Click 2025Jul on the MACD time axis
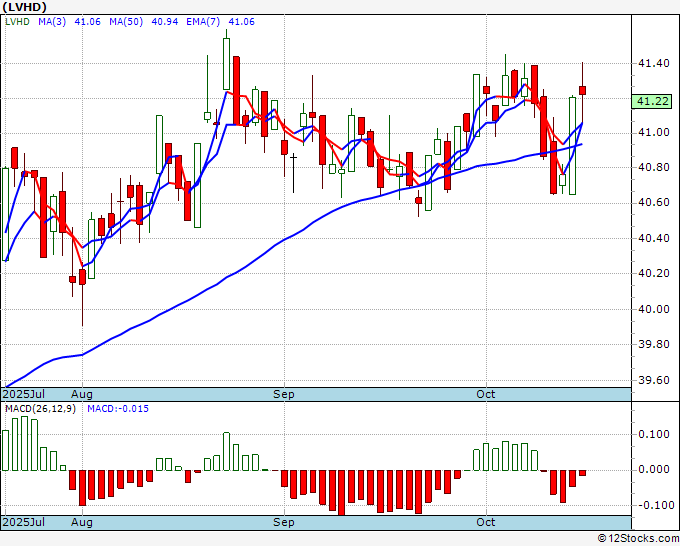This screenshot has width=680, height=546. (x=24, y=522)
